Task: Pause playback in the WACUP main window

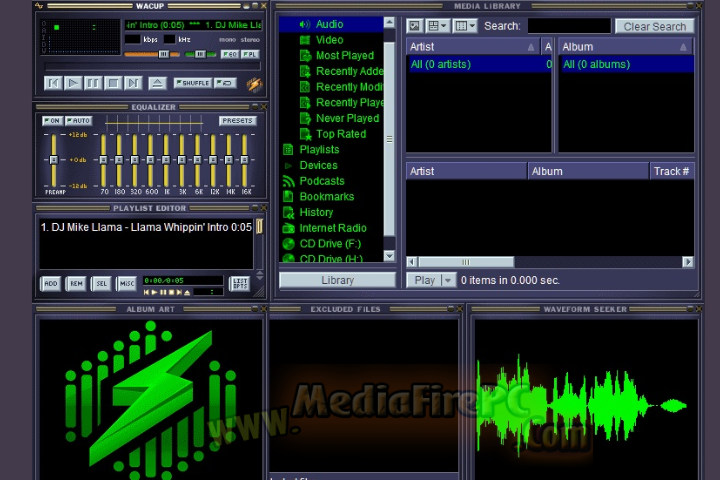Action: tap(93, 83)
